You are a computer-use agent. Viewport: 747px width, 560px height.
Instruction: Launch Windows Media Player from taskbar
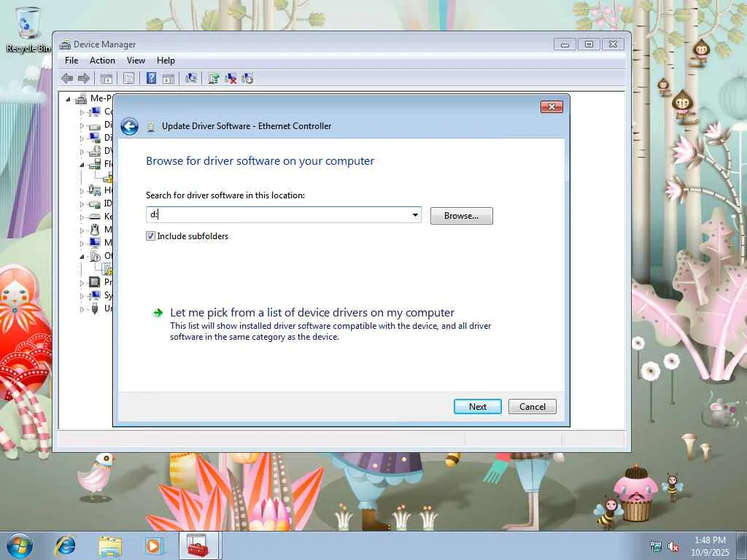(153, 545)
